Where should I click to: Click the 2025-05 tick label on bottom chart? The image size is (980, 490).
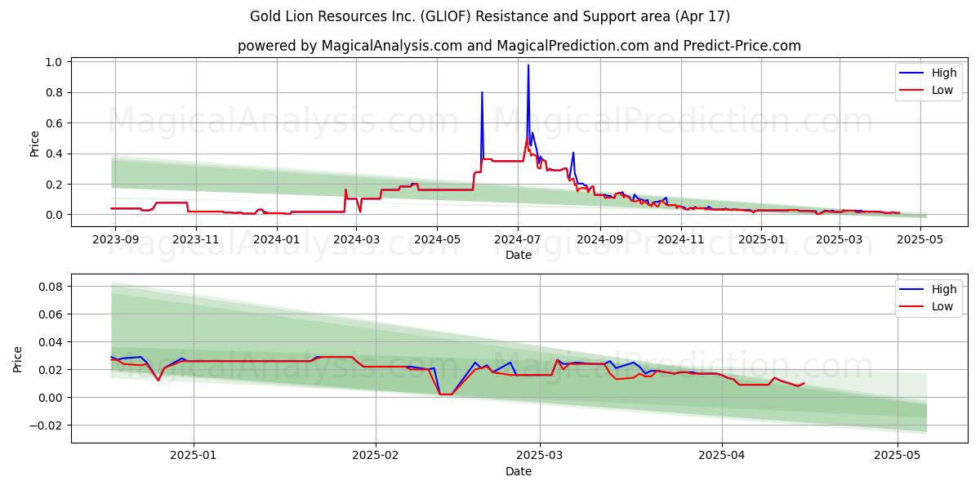[x=898, y=456]
